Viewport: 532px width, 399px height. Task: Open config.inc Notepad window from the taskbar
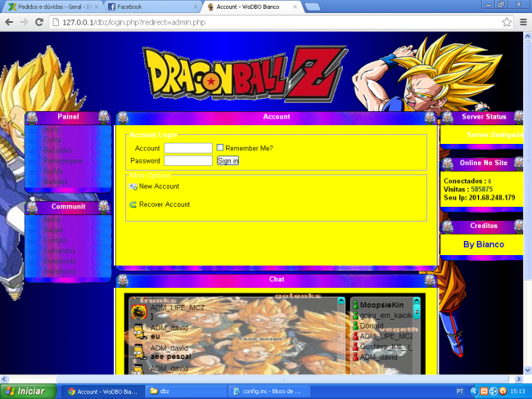[266, 392]
